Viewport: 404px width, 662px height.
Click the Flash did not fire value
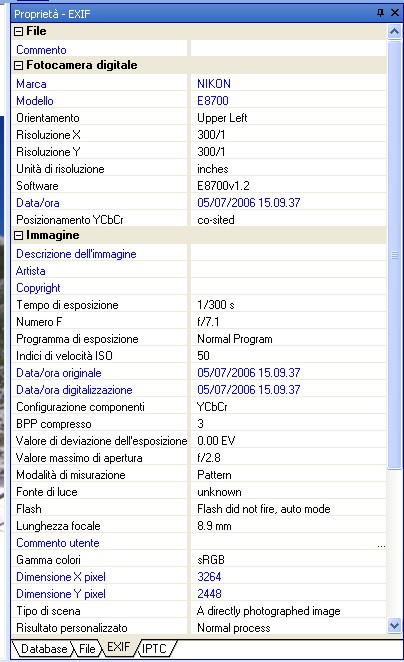(x=264, y=509)
